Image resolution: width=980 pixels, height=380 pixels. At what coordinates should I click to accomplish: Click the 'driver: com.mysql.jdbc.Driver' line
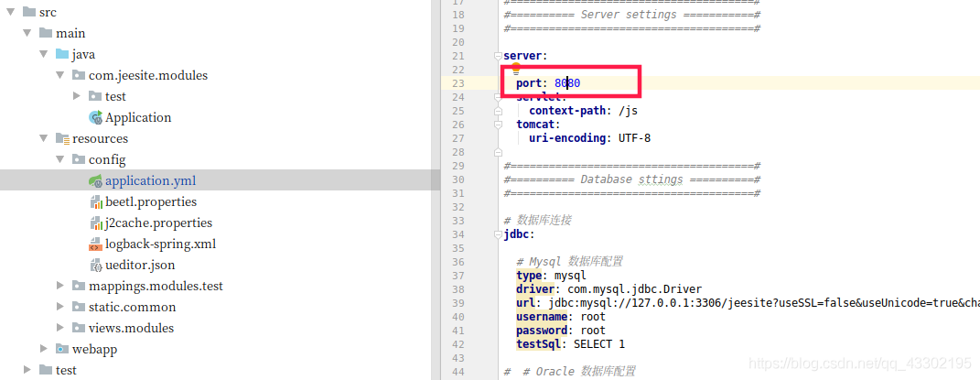[x=608, y=289]
